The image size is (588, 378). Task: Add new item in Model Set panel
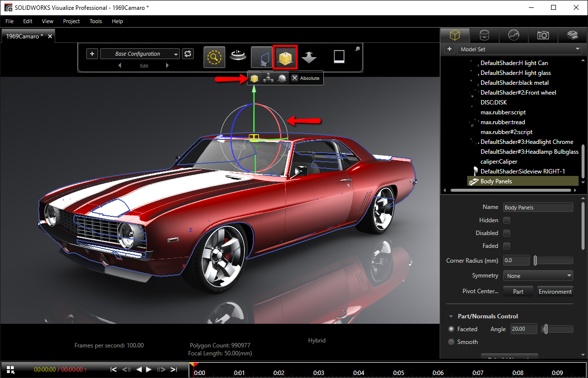click(449, 49)
